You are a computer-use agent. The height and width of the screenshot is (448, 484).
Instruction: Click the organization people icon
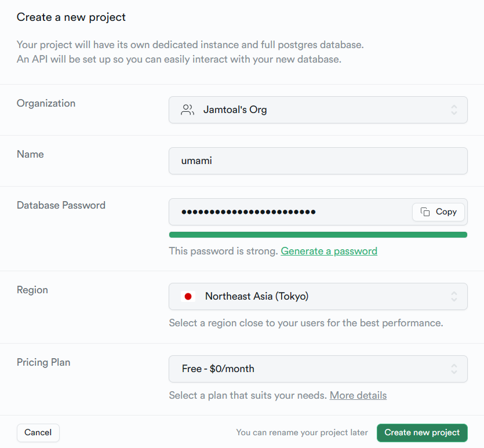pyautogui.click(x=187, y=110)
